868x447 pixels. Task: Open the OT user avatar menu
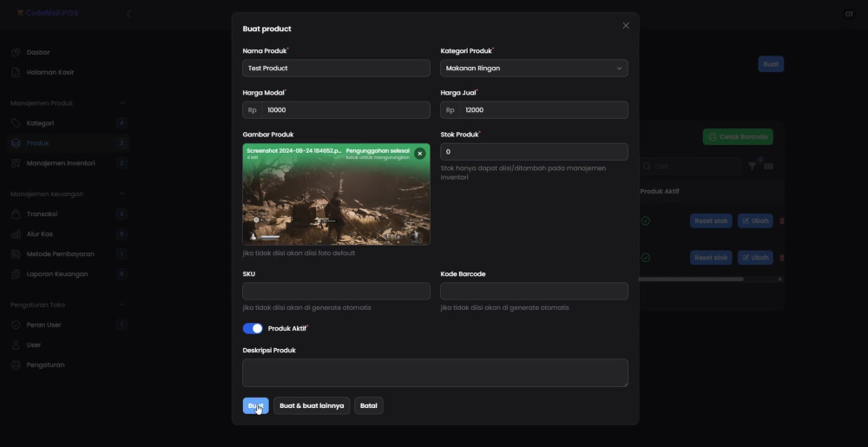[849, 14]
